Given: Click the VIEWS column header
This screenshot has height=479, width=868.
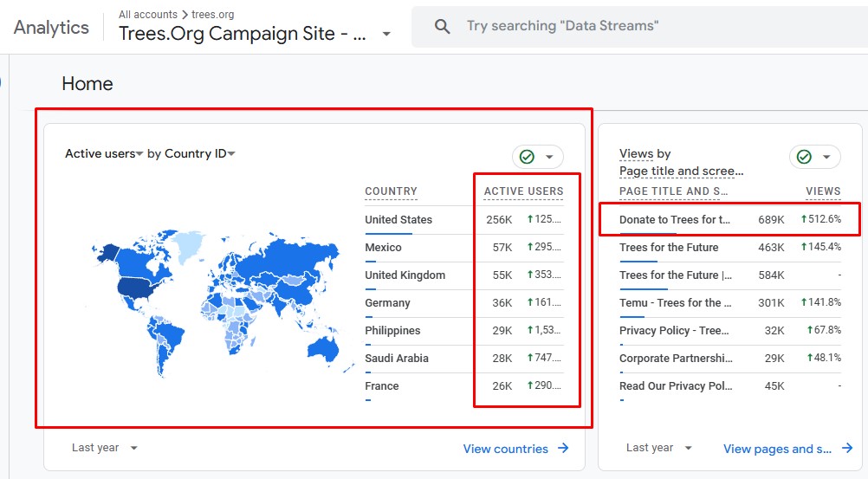Looking at the screenshot, I should tap(823, 191).
